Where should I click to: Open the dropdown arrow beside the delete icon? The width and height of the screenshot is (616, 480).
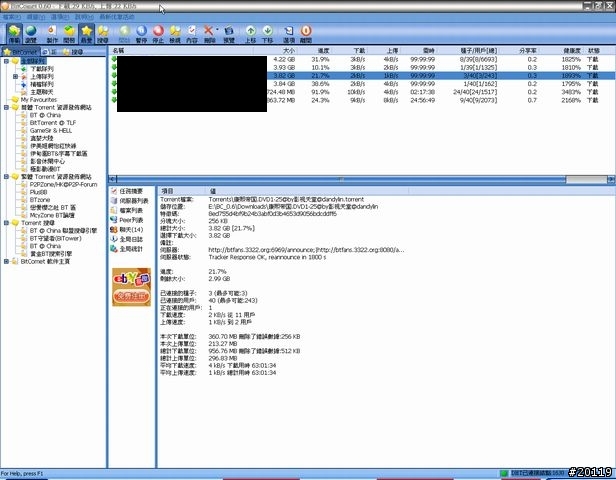click(217, 29)
